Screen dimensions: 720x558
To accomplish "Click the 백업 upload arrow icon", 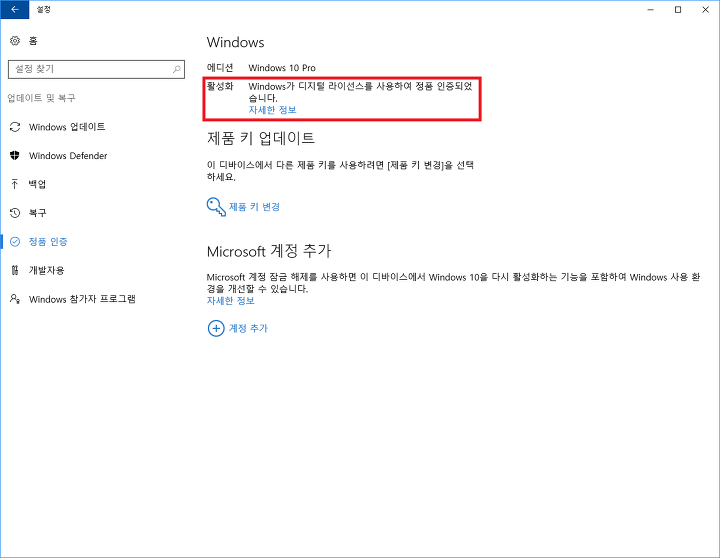I will tap(15, 184).
